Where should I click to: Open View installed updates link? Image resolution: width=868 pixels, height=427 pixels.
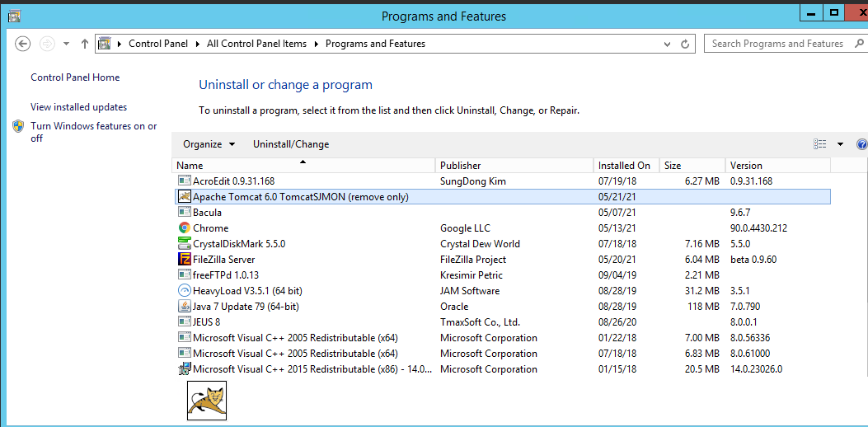[x=78, y=107]
